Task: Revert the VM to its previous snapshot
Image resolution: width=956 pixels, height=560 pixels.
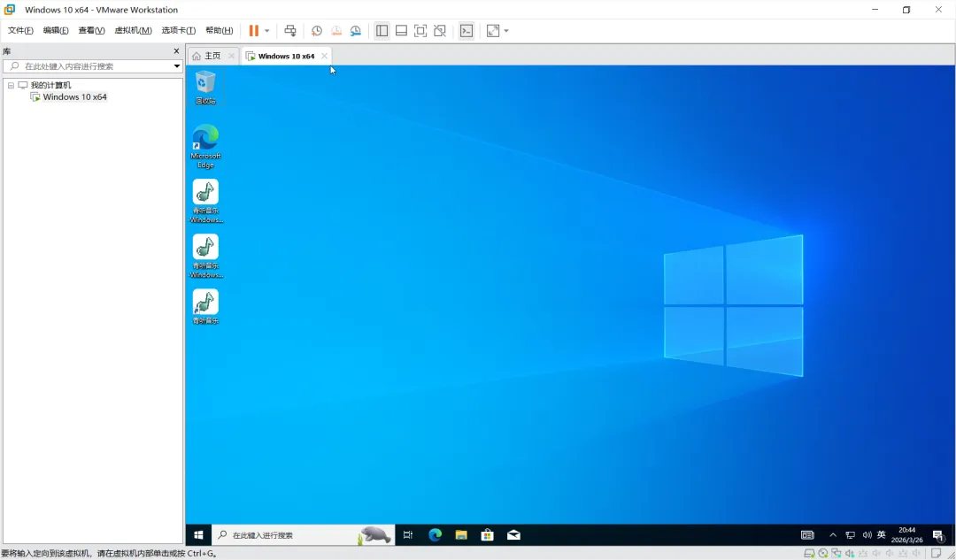Action: pyautogui.click(x=336, y=30)
